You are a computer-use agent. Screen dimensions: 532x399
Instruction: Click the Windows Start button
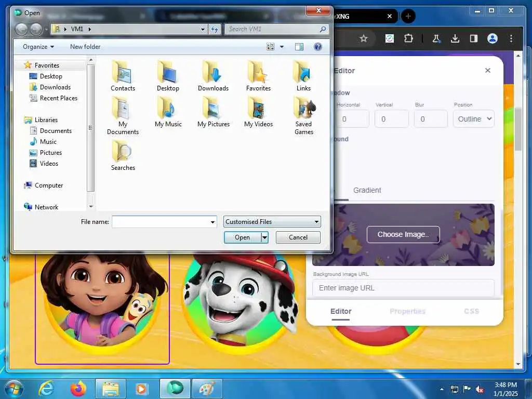14,389
